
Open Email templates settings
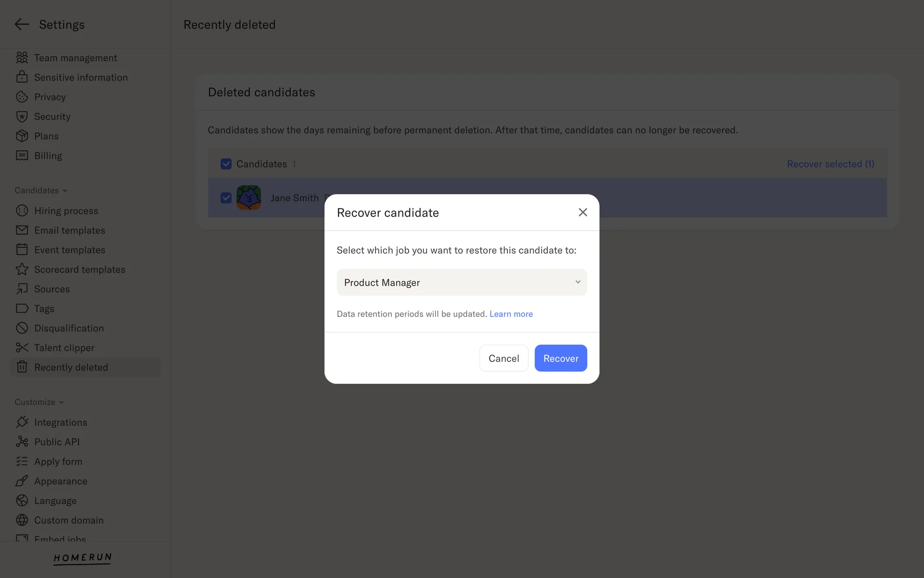[69, 230]
